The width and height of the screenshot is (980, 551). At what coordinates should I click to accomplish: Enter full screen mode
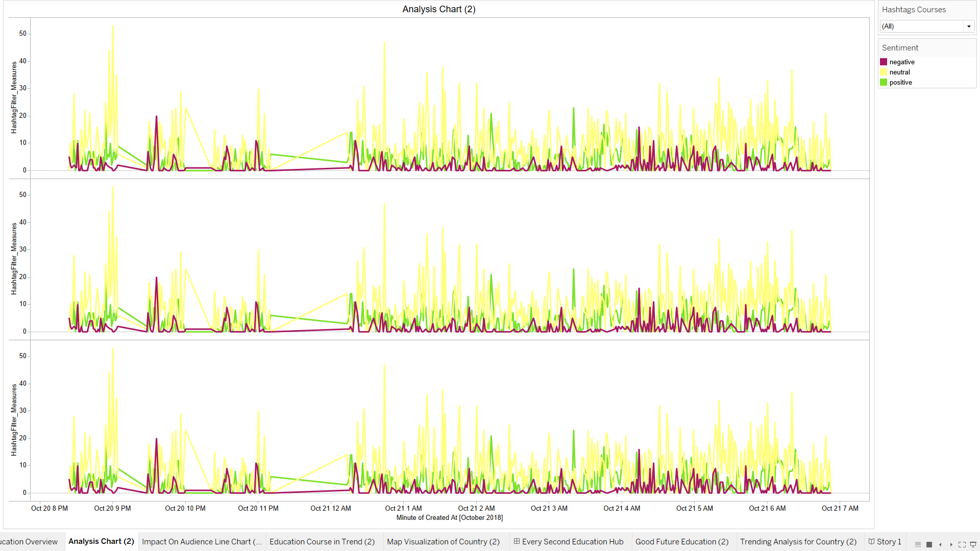[962, 544]
